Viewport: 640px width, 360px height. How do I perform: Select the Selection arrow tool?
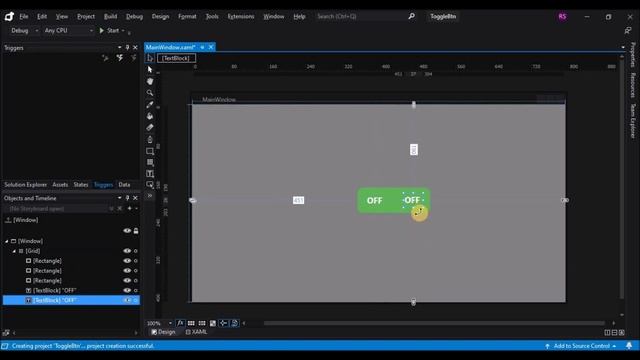[x=150, y=70]
